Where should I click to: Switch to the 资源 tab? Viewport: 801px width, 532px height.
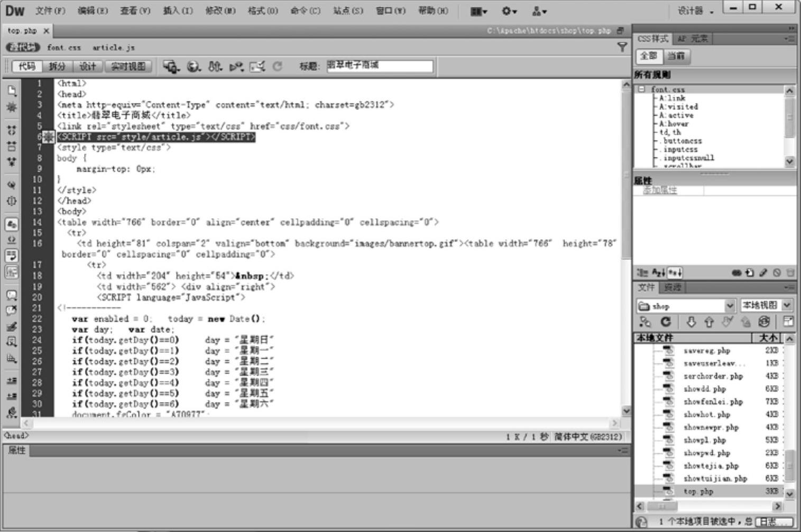click(673, 287)
